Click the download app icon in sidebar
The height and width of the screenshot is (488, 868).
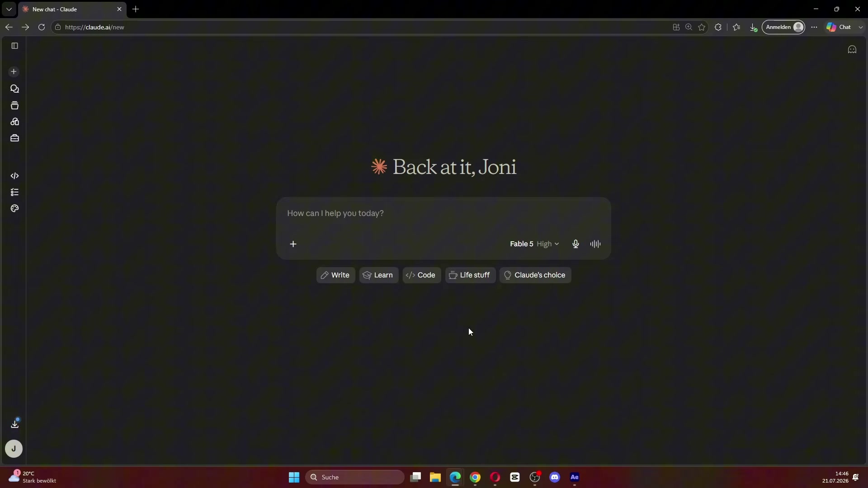tap(14, 424)
